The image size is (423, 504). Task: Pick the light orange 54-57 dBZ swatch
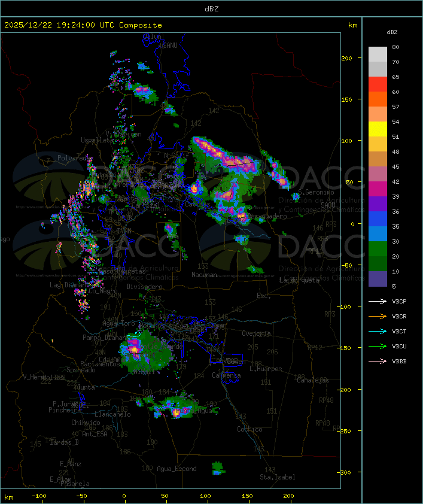[x=378, y=114]
